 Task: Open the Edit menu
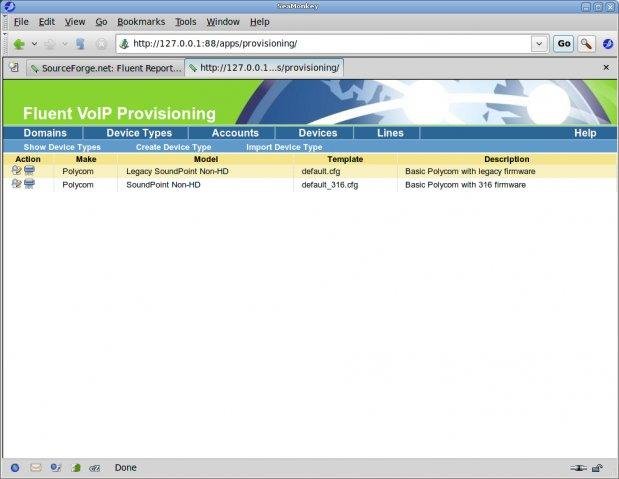tap(47, 22)
